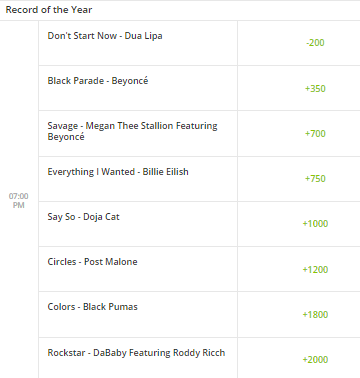The width and height of the screenshot is (360, 378).
Task: Pick the +2000 odds for Rockstar
Action: 315,359
